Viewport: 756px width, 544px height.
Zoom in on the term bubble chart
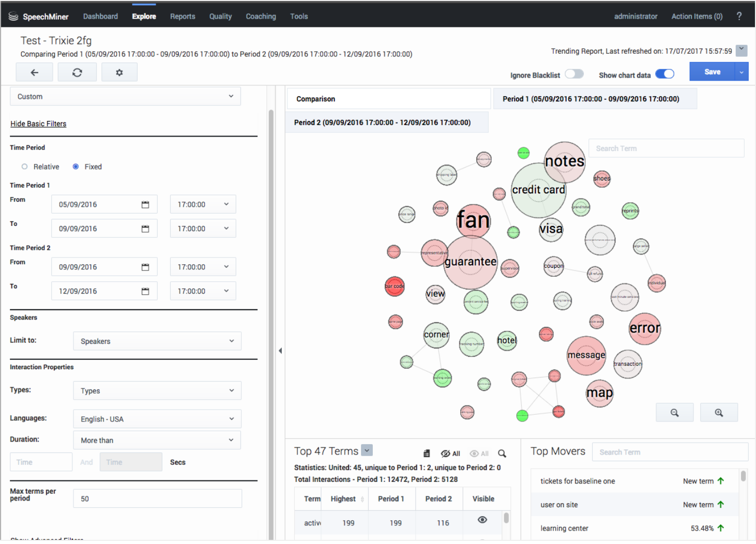click(x=719, y=413)
